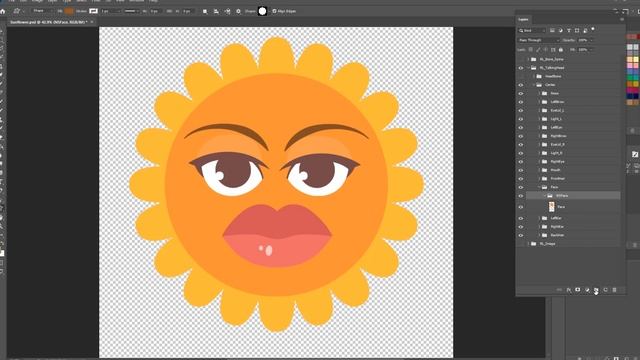Click the lips on the sunflower face
Screen dimensions: 640x360
[x=277, y=236]
